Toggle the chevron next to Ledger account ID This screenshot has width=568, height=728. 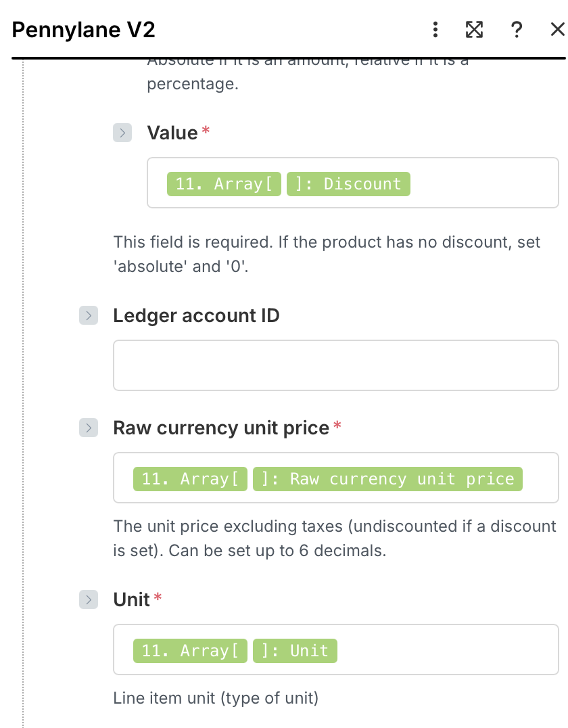[89, 315]
